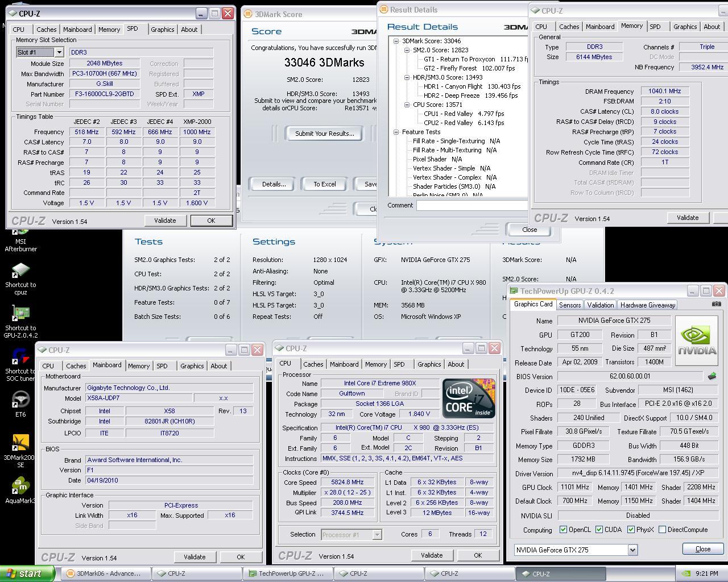Toggle CUDA checkbox in GPU-Z

click(x=599, y=530)
